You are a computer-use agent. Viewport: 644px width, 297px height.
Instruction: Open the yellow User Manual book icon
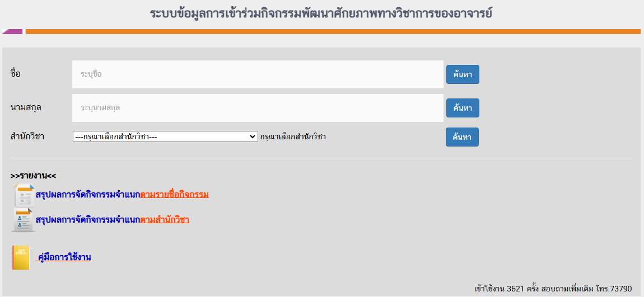point(21,258)
